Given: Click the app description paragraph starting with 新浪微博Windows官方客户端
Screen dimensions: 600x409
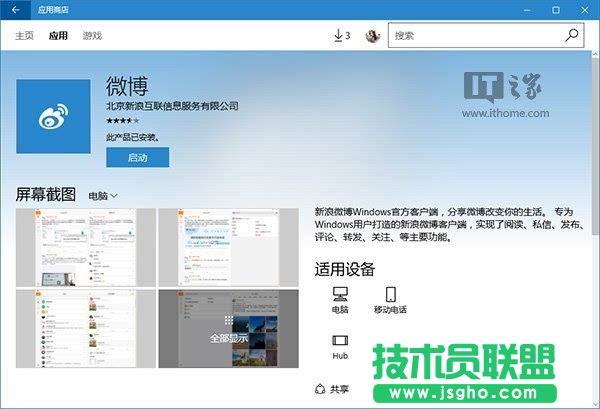Looking at the screenshot, I should tap(449, 225).
